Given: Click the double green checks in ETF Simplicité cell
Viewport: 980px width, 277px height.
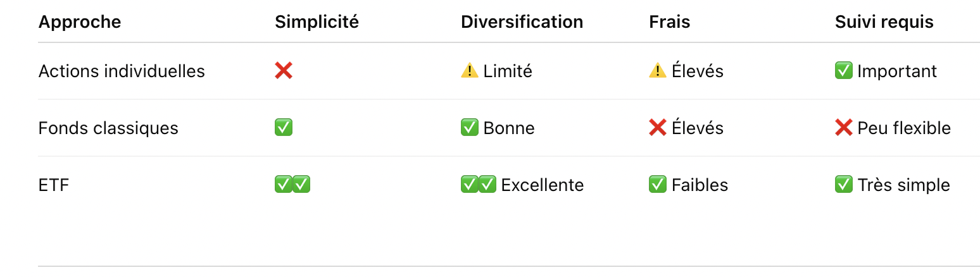Looking at the screenshot, I should click(292, 185).
